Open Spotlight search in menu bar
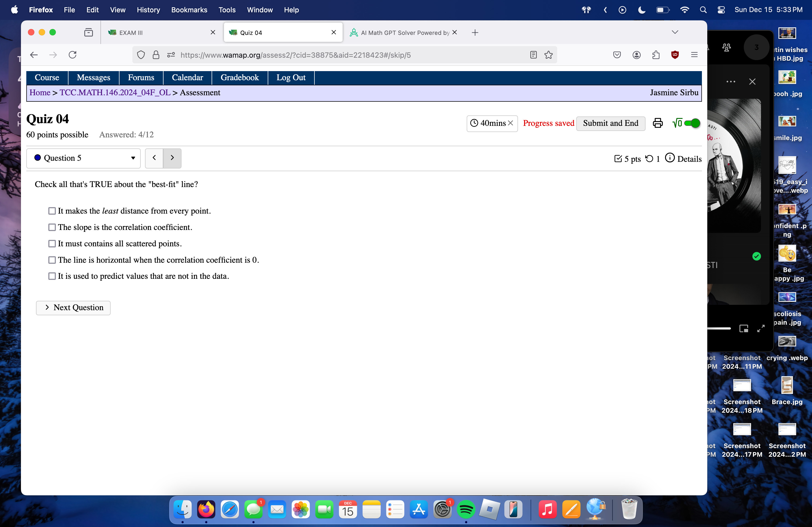Screen dimensions: 812x527 pos(703,10)
